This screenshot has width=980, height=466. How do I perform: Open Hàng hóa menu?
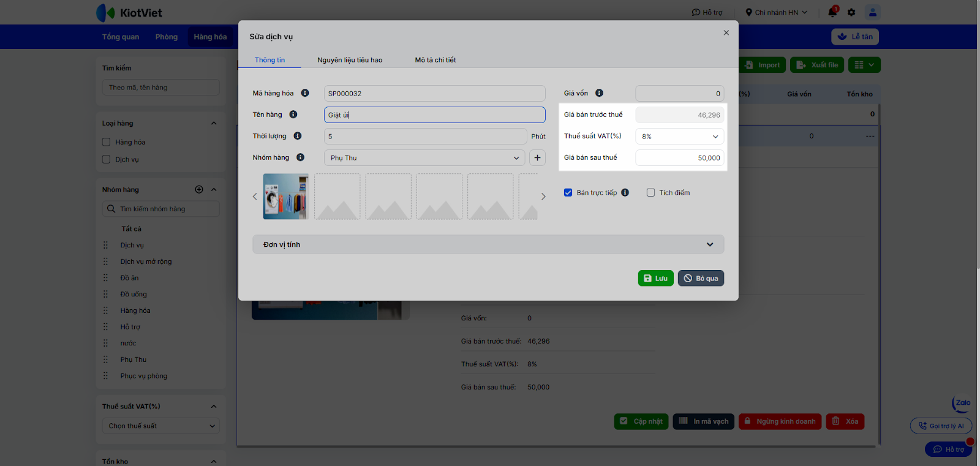point(211,37)
